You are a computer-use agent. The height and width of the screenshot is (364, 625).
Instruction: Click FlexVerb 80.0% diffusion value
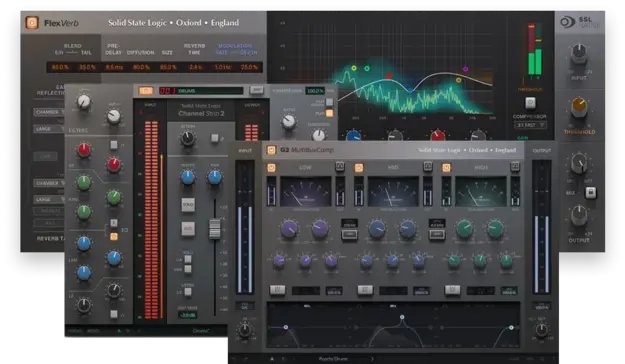click(141, 67)
